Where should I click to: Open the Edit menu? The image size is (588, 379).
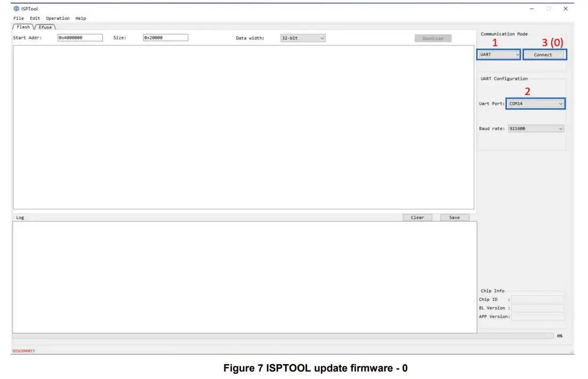pos(35,18)
